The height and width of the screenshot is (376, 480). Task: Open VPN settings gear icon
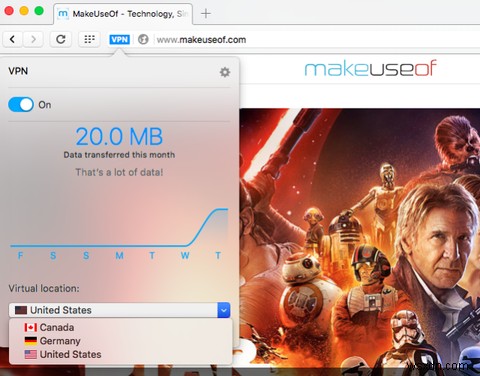coord(225,72)
